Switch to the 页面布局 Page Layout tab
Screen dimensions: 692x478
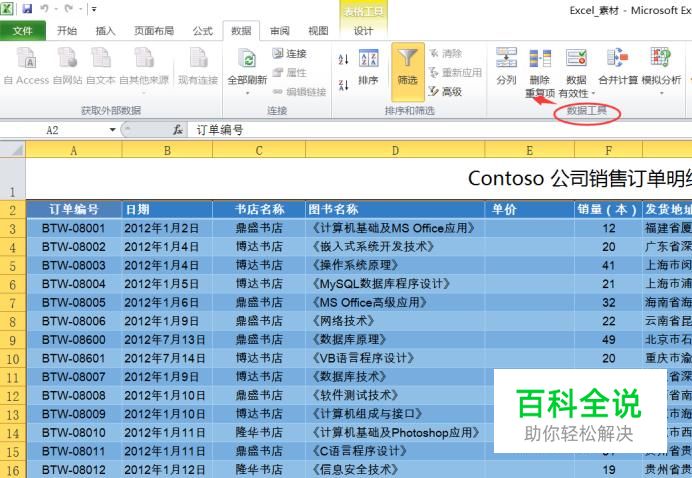click(x=154, y=31)
